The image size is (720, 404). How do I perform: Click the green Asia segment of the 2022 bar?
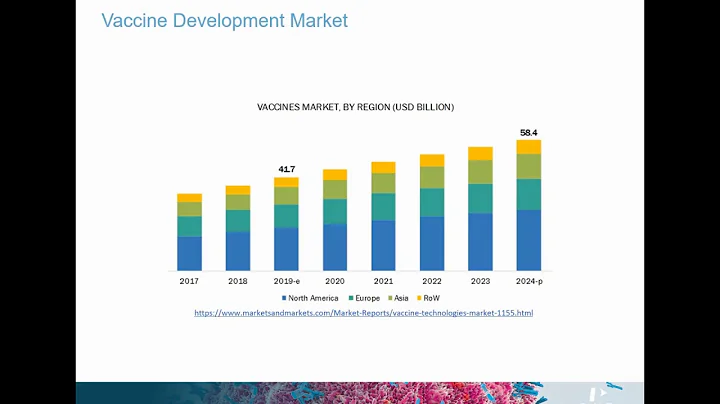[432, 177]
